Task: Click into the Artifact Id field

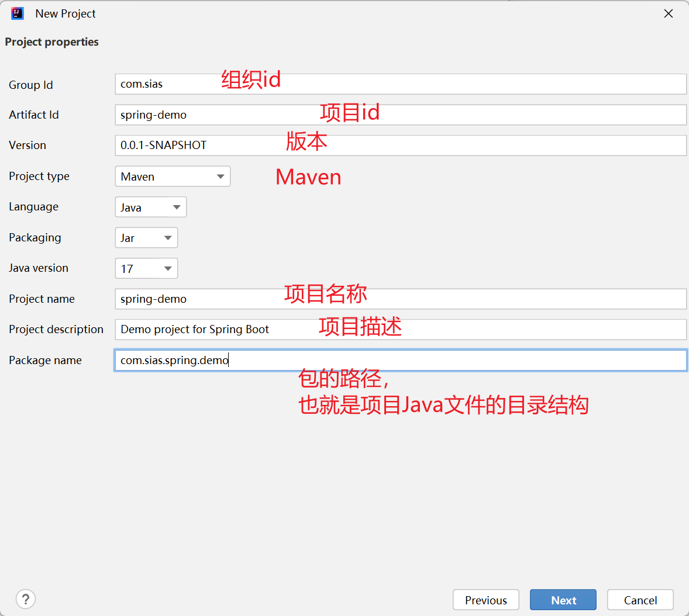Action: (400, 115)
